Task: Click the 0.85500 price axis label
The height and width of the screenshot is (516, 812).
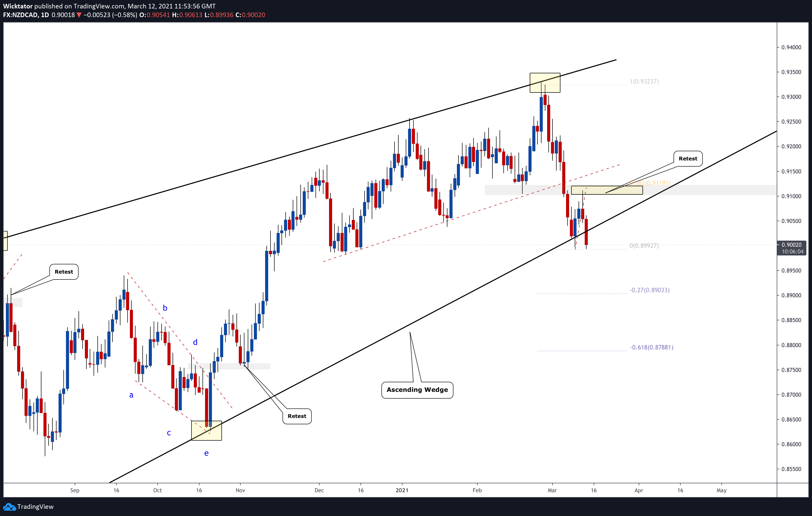Action: click(791, 469)
